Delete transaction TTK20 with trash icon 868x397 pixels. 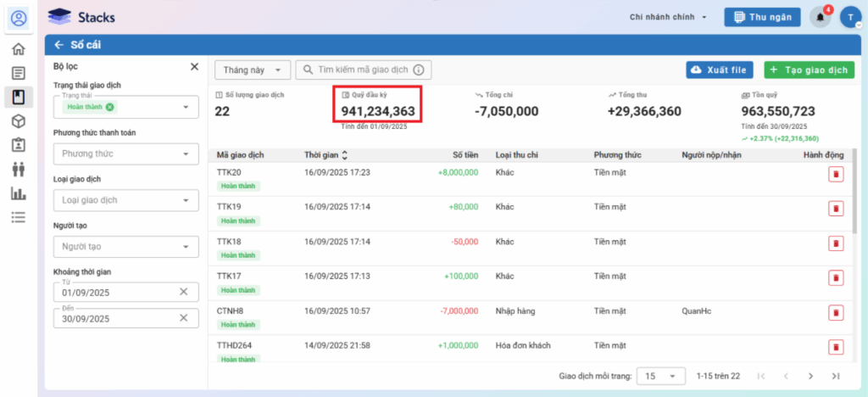(835, 173)
